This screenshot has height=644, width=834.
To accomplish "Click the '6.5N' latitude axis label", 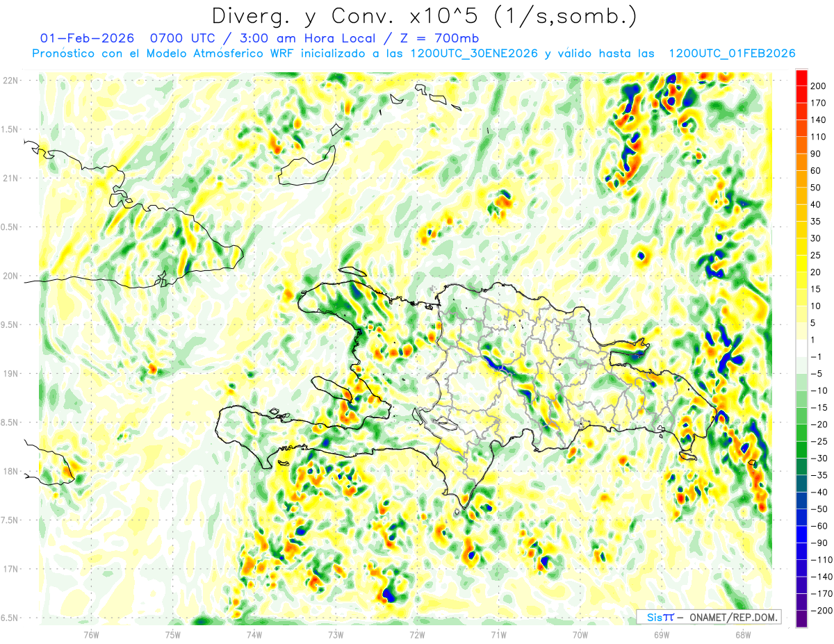I will coord(10,618).
